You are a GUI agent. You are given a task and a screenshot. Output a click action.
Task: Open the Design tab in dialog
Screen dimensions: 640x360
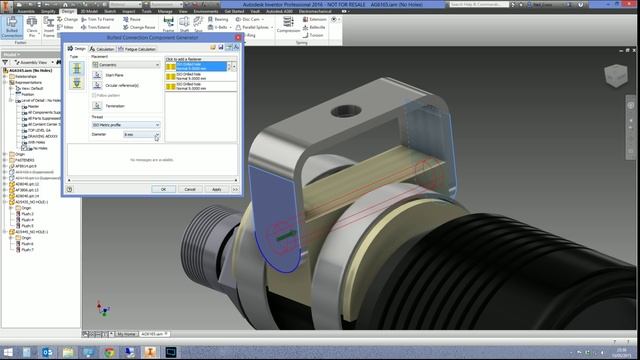[x=77, y=49]
